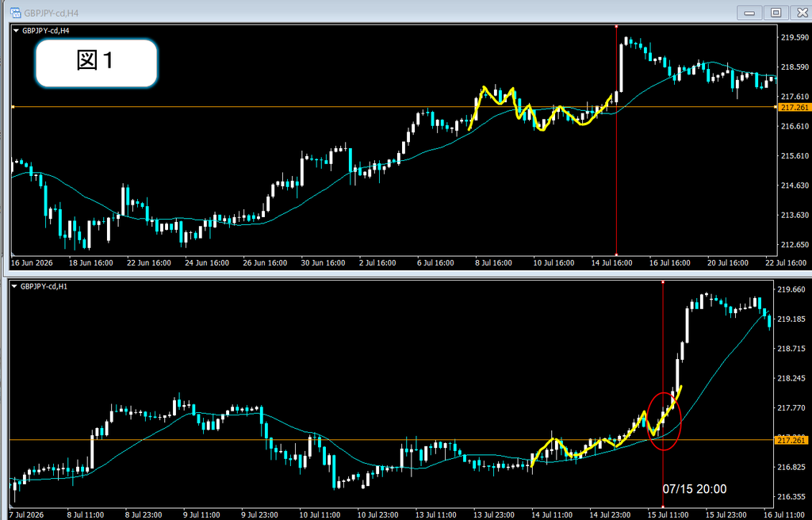Select the 217.261 price tag on H1 chart

(x=791, y=440)
